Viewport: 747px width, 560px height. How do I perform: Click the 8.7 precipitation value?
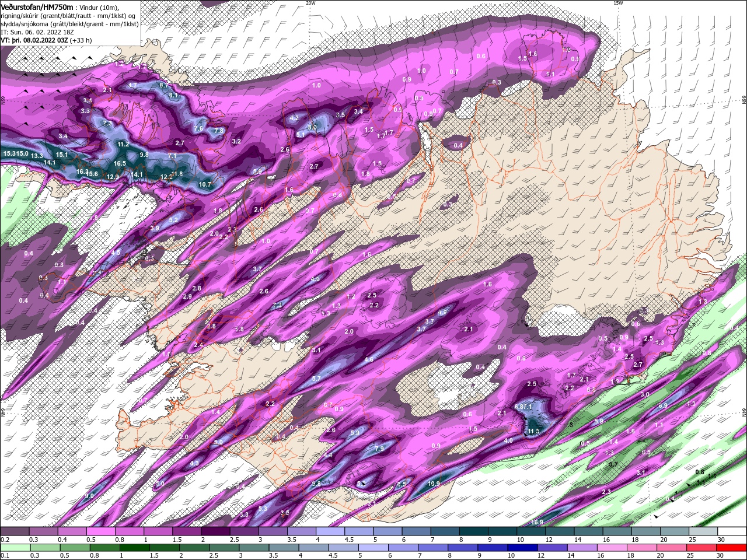(164, 85)
